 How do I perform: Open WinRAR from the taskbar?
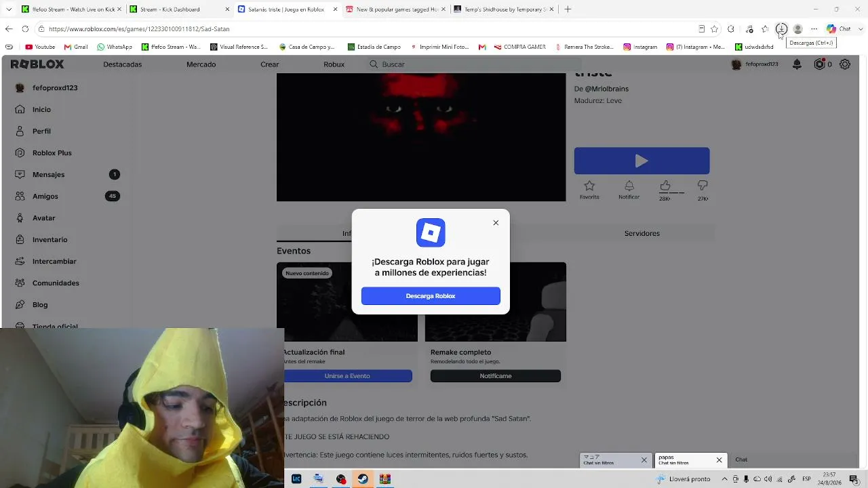pos(385,479)
